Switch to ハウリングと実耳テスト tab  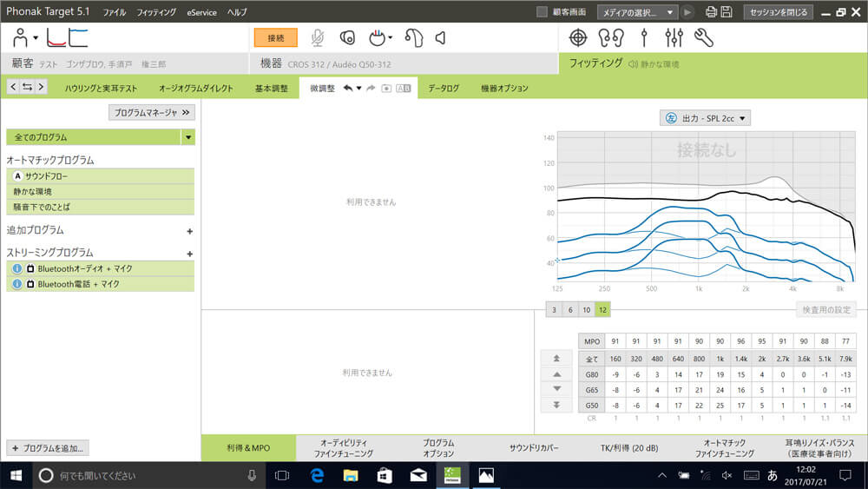[101, 88]
